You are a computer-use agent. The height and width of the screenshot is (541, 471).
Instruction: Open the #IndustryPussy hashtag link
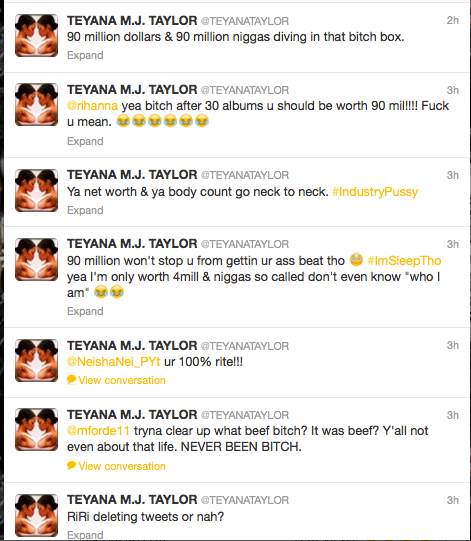pos(375,191)
